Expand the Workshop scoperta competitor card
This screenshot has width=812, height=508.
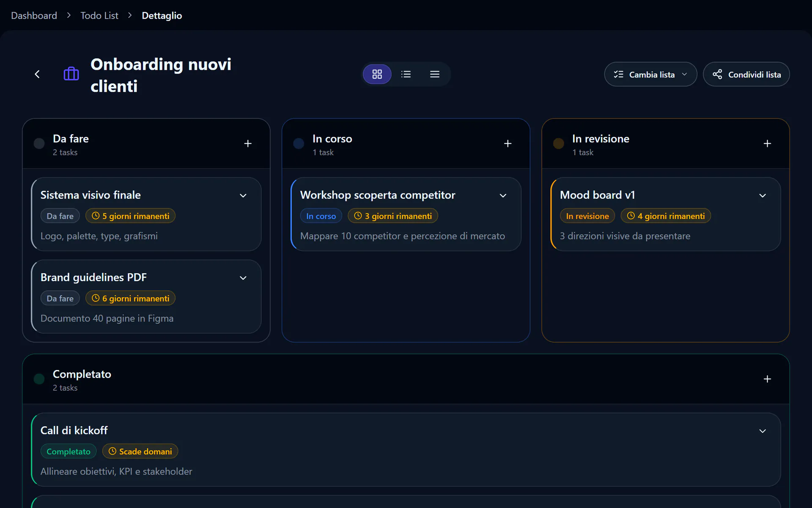(503, 196)
